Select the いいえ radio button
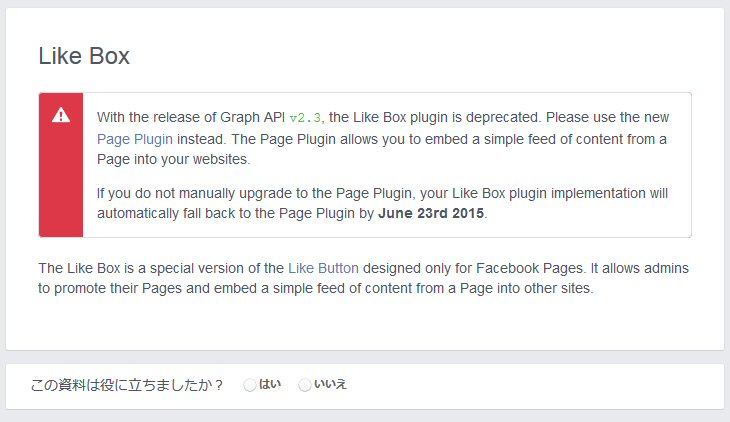Image resolution: width=730 pixels, height=422 pixels. pos(305,385)
